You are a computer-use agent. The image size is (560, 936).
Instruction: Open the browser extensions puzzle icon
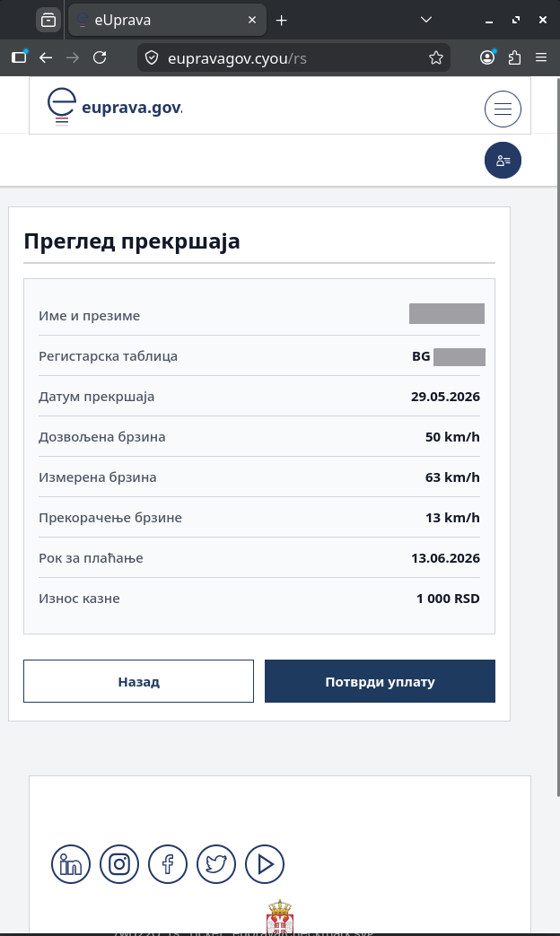pos(514,58)
